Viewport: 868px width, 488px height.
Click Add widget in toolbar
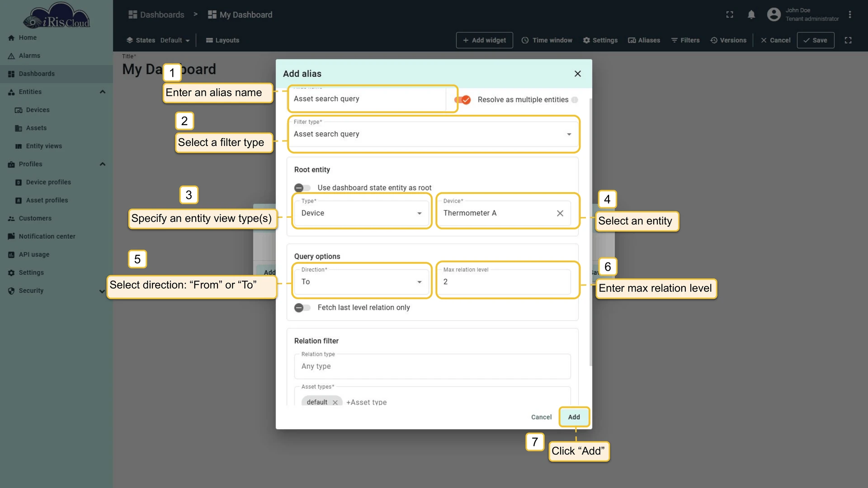[484, 40]
